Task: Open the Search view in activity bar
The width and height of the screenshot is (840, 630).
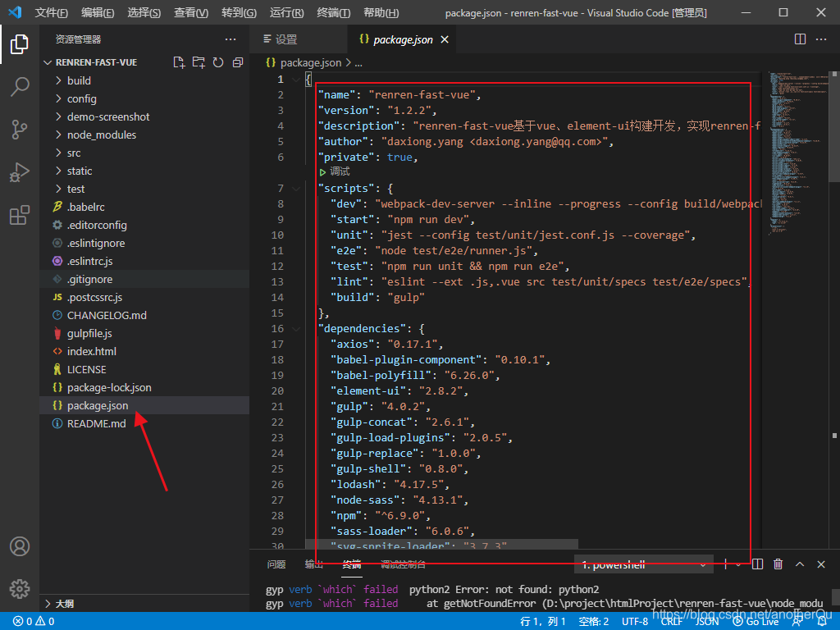Action: point(20,86)
